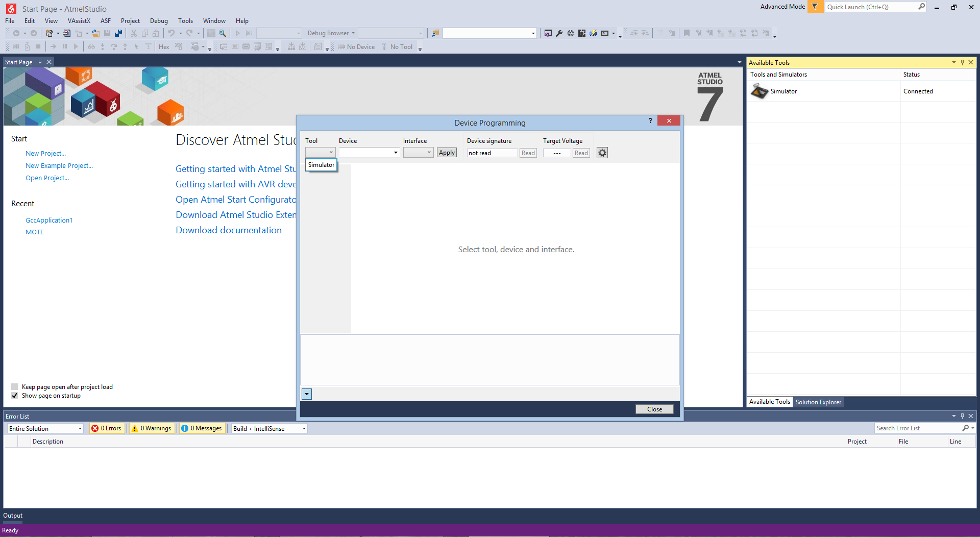
Task: Select Simulator from the Tool dropdown list
Action: [322, 165]
